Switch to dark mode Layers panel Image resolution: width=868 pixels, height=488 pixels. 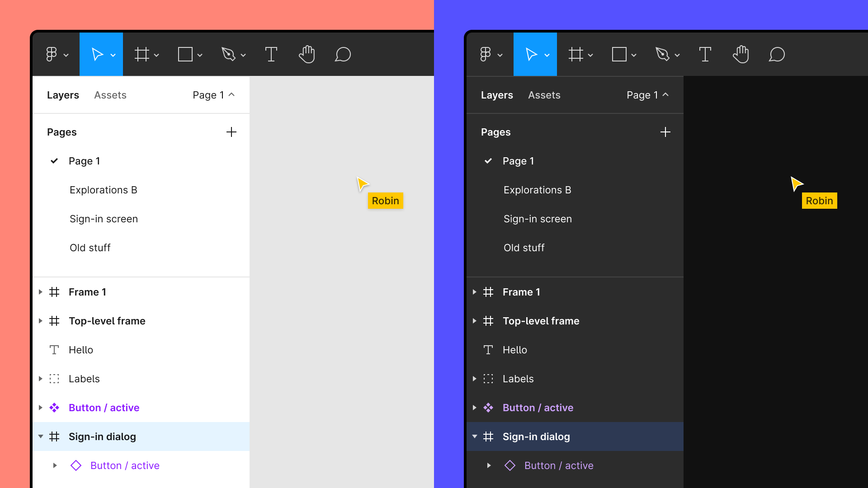coord(497,95)
